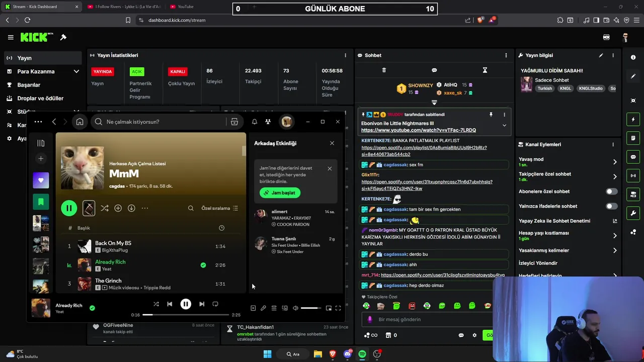Click trash clear-chat icon in Sohbet panel
Viewport: 644px width, 362px height.
pos(384,70)
